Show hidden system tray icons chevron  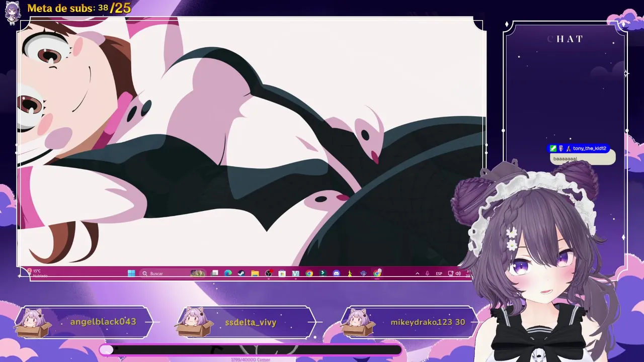[417, 274]
